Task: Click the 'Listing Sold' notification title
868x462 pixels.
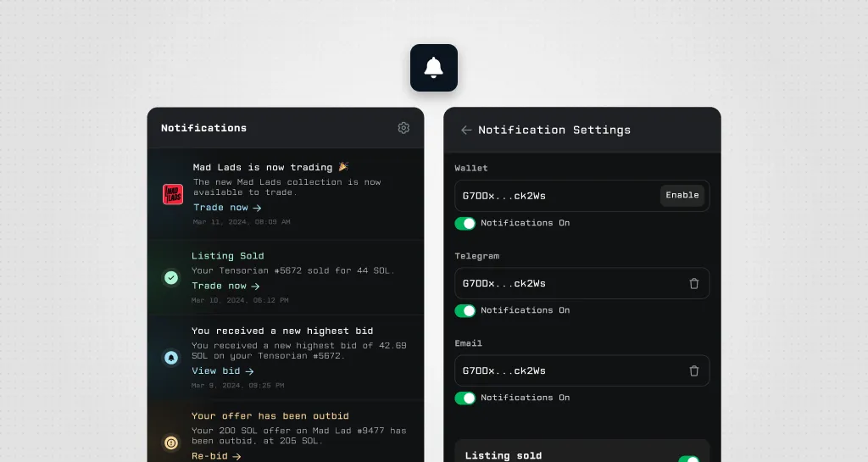Action: [x=227, y=256]
